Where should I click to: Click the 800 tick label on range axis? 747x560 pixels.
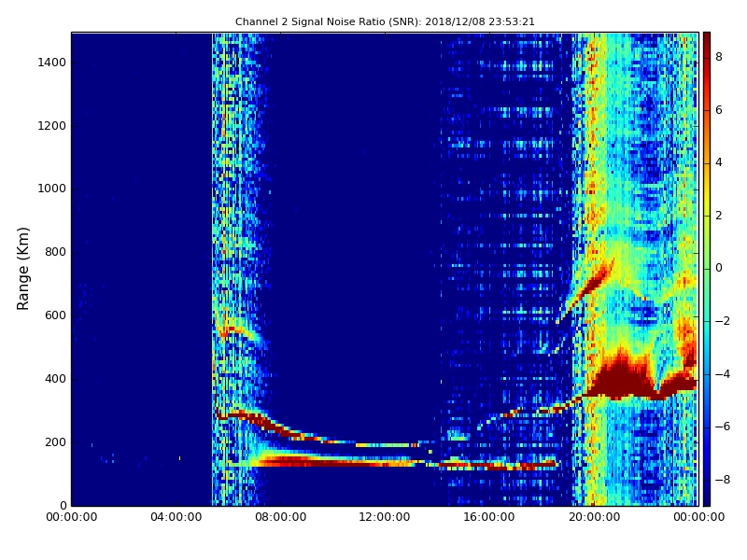pos(55,252)
